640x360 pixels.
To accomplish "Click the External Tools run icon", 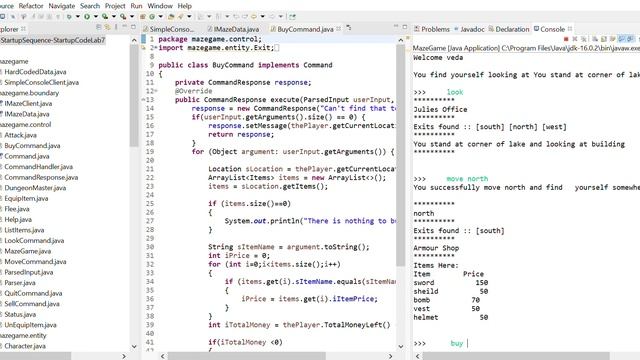I will coord(123,16).
